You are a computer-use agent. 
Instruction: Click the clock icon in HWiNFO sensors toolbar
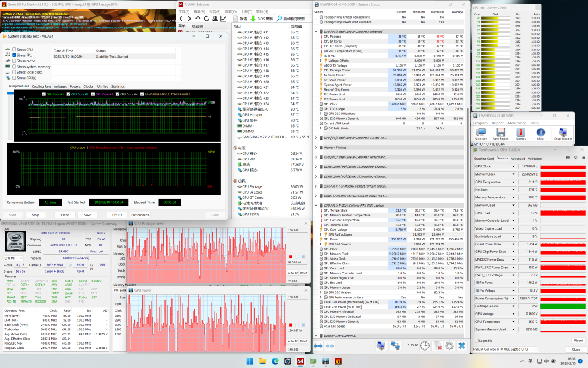[425, 346]
